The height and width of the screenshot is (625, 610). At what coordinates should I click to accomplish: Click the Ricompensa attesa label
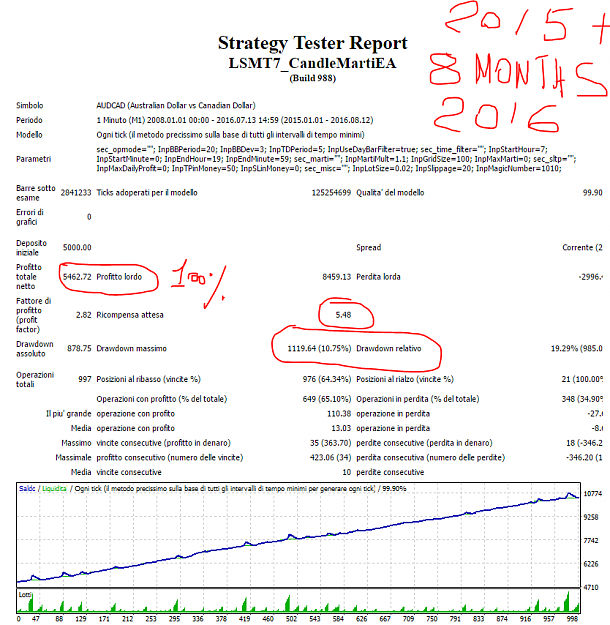click(x=130, y=315)
